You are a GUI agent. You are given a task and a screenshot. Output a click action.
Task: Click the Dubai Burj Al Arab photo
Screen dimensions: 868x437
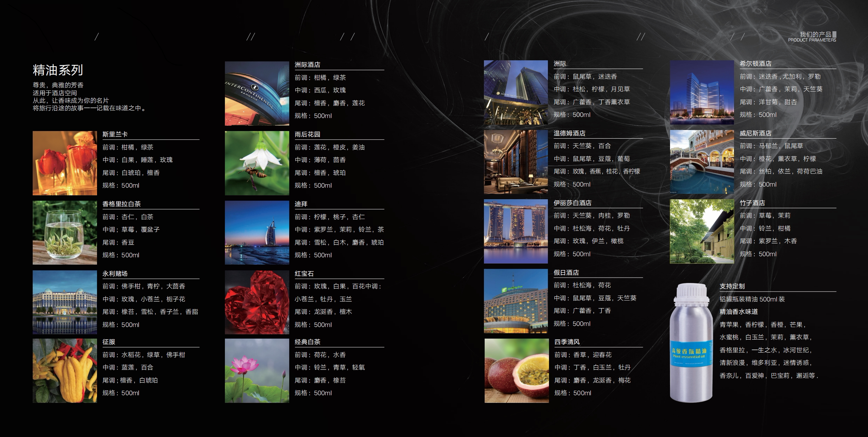(257, 233)
